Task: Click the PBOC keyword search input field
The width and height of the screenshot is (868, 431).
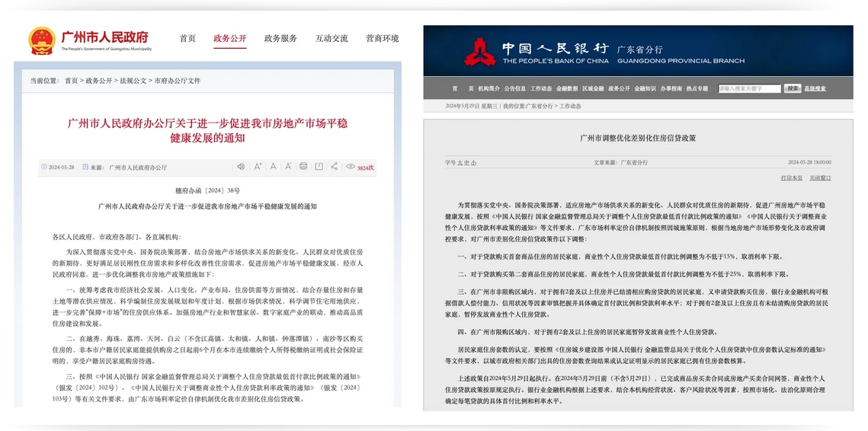Action: click(749, 88)
